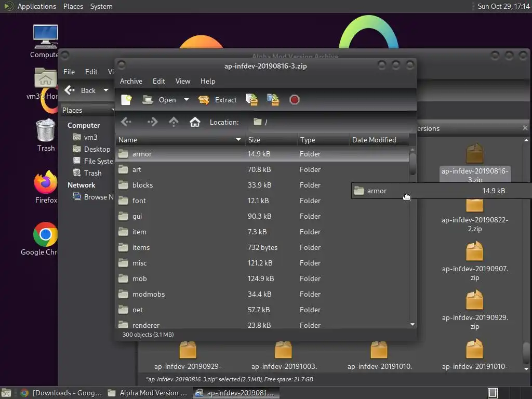Select ap-infdev-20191010. file icon
This screenshot has width=532, height=399.
(x=379, y=350)
